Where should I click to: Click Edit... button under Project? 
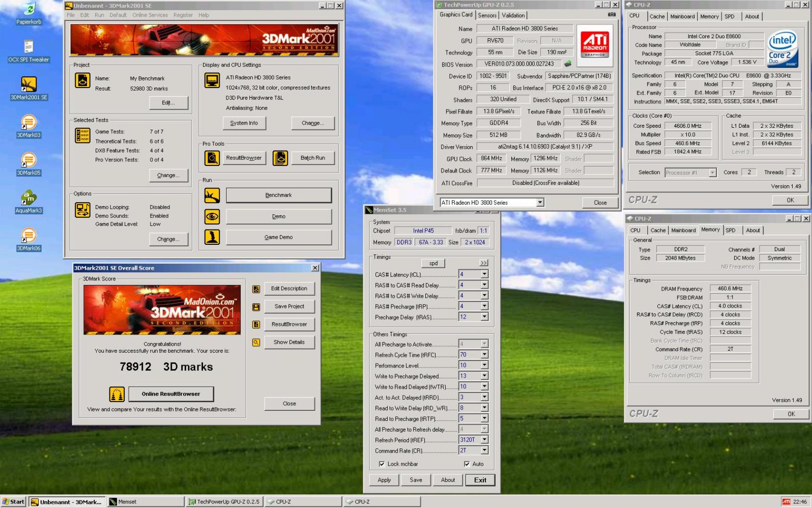pyautogui.click(x=168, y=103)
